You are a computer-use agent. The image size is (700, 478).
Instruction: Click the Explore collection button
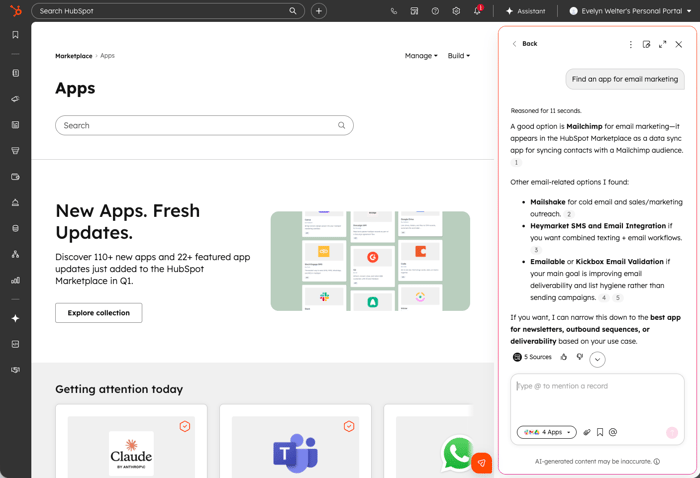tap(99, 313)
